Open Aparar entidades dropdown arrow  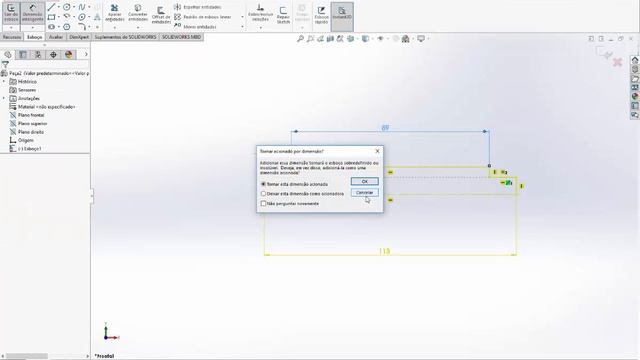(115, 28)
